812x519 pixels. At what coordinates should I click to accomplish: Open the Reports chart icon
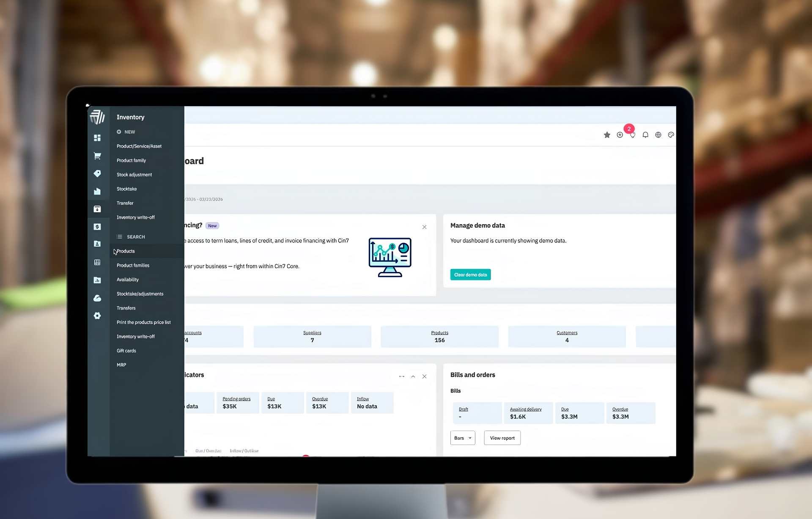pos(97,280)
